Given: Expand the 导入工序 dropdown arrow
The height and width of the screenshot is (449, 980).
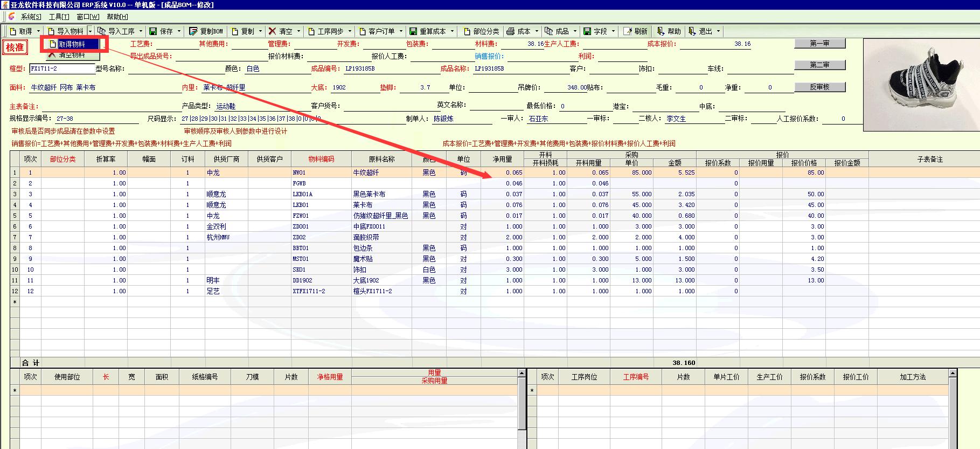Looking at the screenshot, I should click(141, 31).
